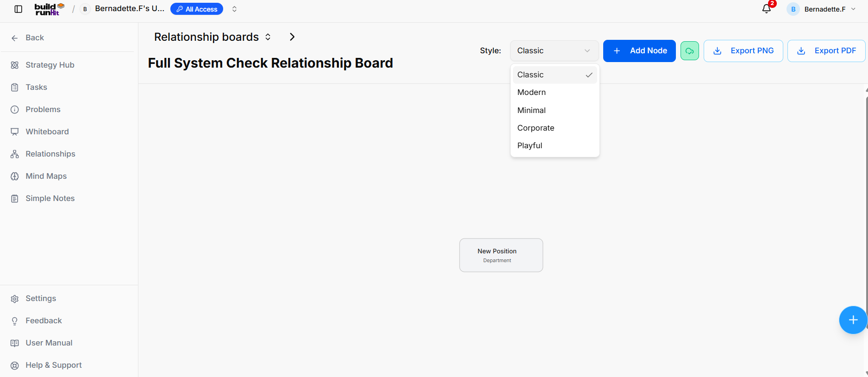
Task: Navigate to Mind Maps
Action: coord(46,176)
